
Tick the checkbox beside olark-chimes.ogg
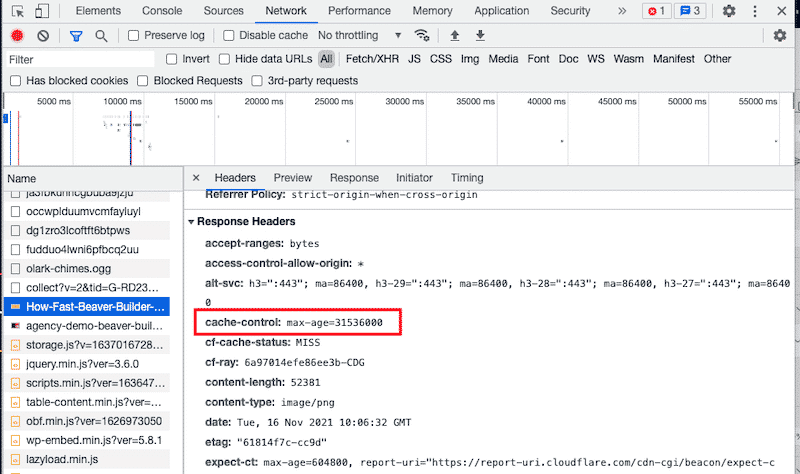coord(15,268)
